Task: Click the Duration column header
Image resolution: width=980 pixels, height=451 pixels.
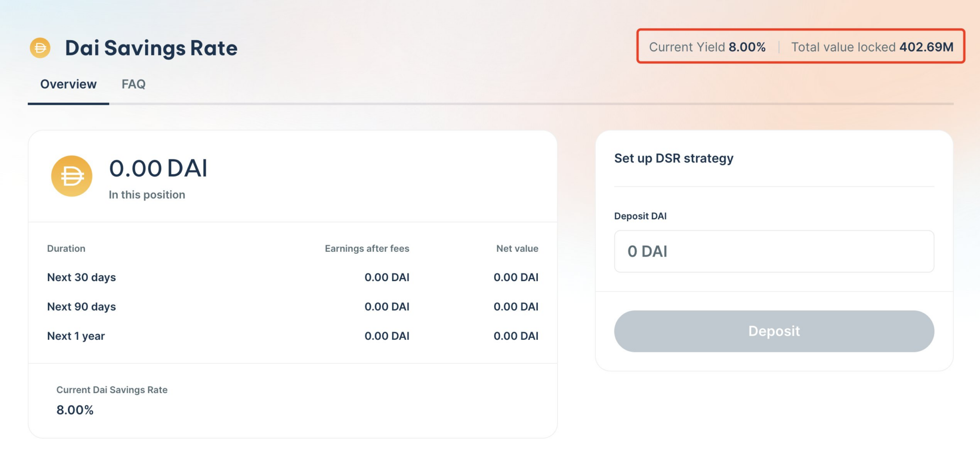Action: click(66, 248)
